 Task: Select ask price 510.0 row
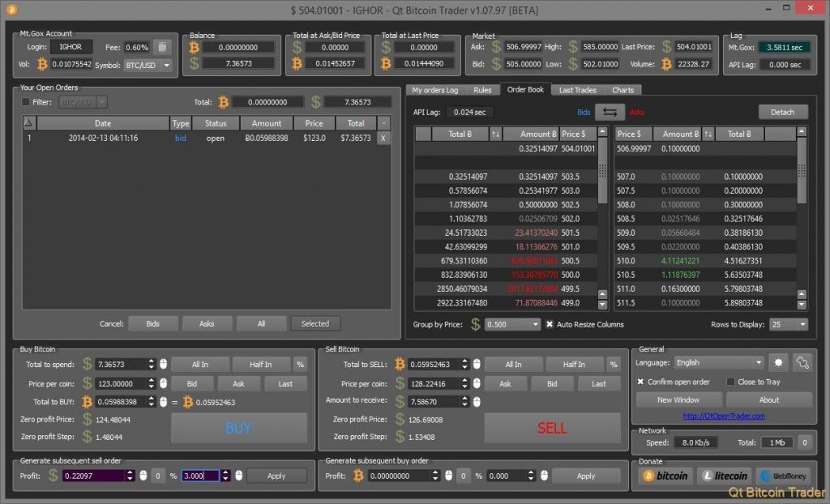point(706,260)
